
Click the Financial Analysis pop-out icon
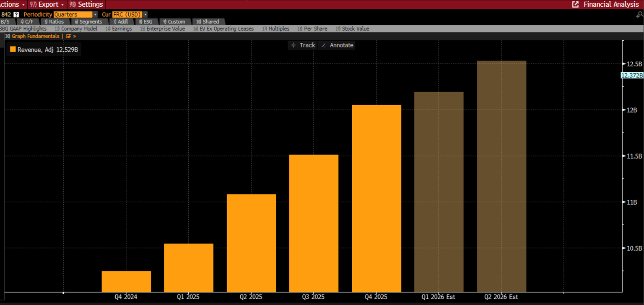click(x=576, y=5)
